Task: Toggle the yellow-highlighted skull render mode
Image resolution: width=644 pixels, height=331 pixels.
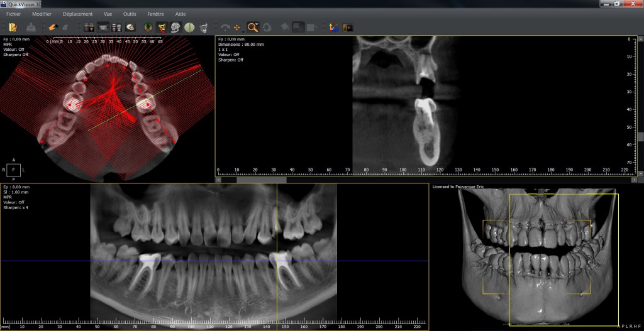Action: 162,27
